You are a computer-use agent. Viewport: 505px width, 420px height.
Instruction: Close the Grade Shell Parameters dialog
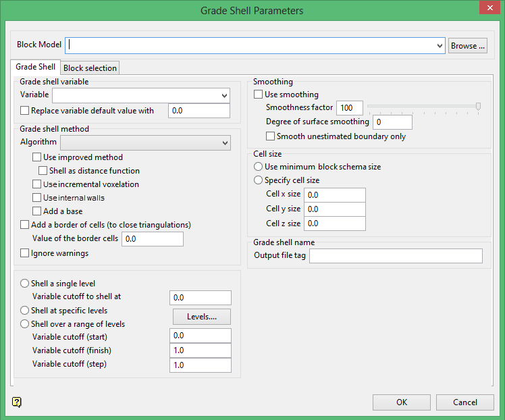click(487, 10)
